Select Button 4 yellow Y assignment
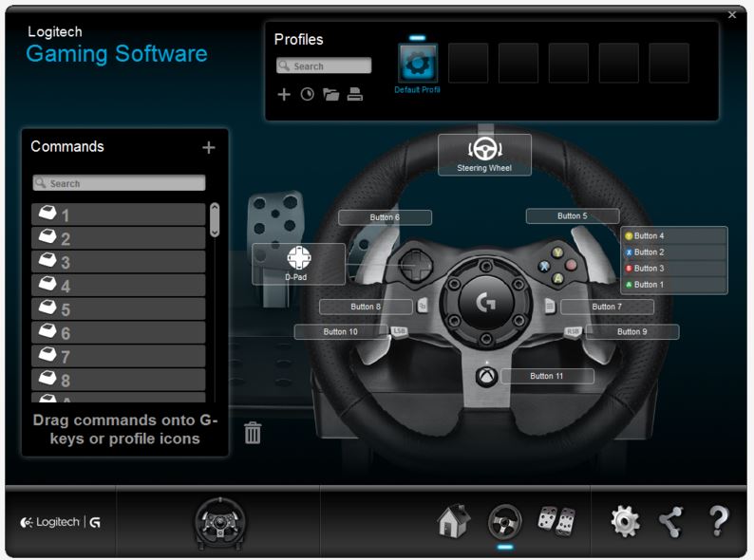Image resolution: width=754 pixels, height=560 pixels. [x=674, y=236]
